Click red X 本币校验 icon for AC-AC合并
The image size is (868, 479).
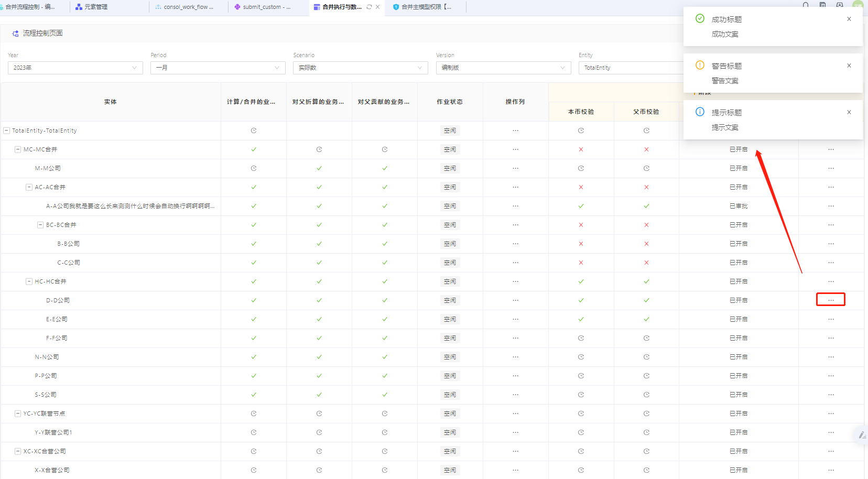tap(581, 187)
